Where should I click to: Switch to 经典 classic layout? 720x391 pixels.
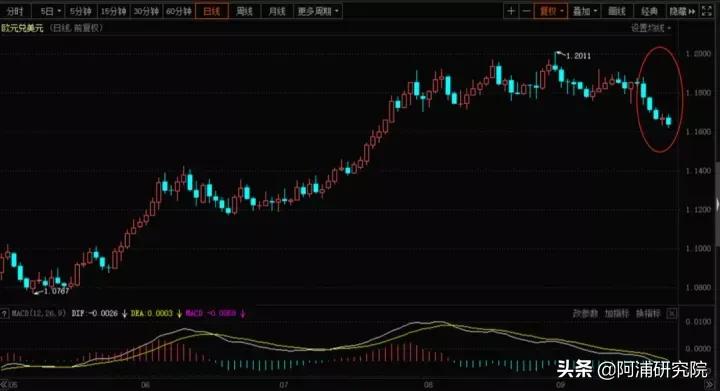[x=649, y=11]
